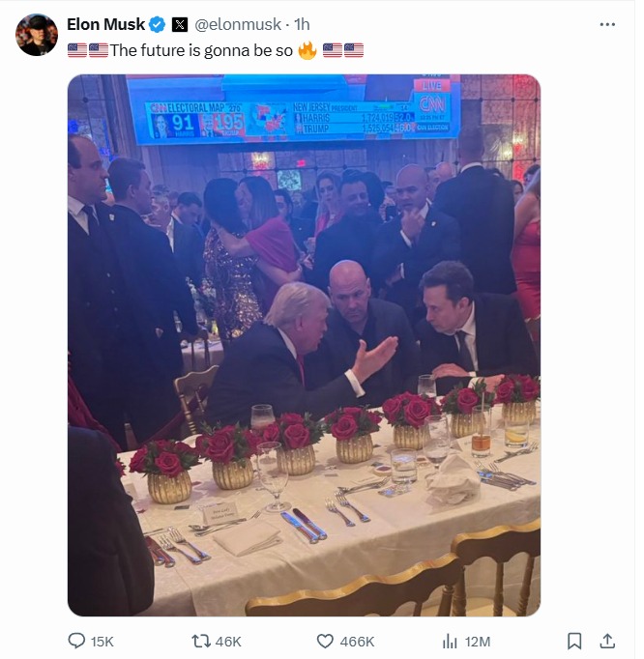Click the 15K replies count

coord(102,642)
